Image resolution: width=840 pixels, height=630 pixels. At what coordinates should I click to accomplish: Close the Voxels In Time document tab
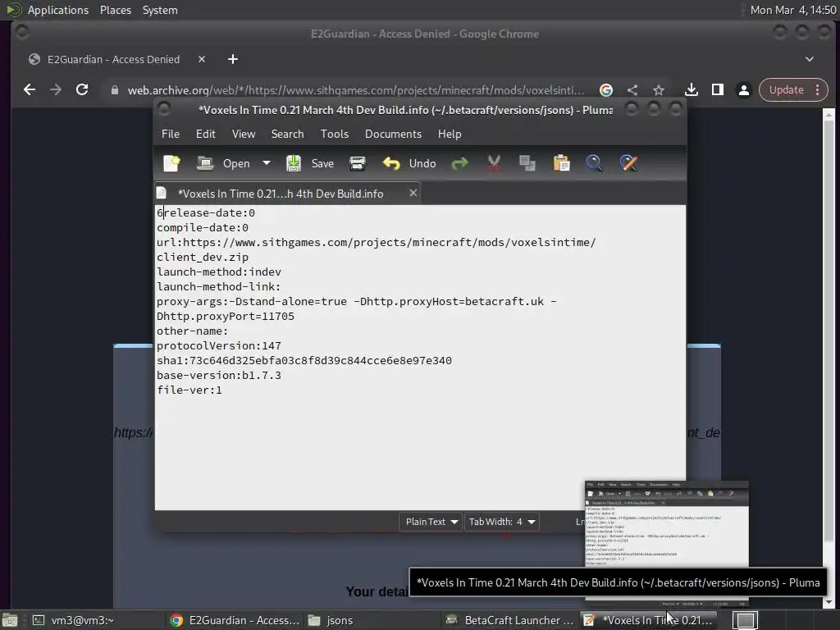pos(413,193)
